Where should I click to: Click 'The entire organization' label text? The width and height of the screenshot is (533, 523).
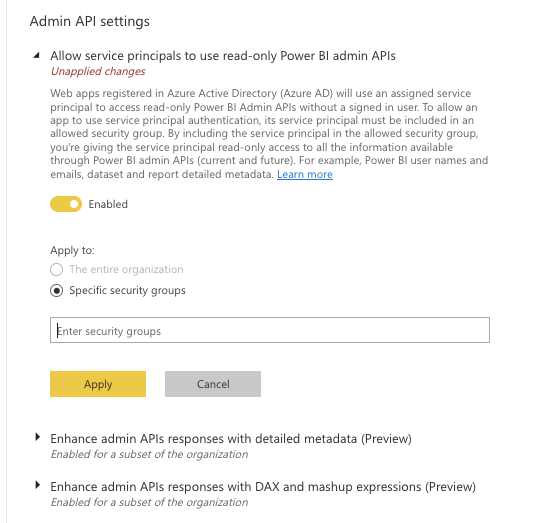point(126,269)
